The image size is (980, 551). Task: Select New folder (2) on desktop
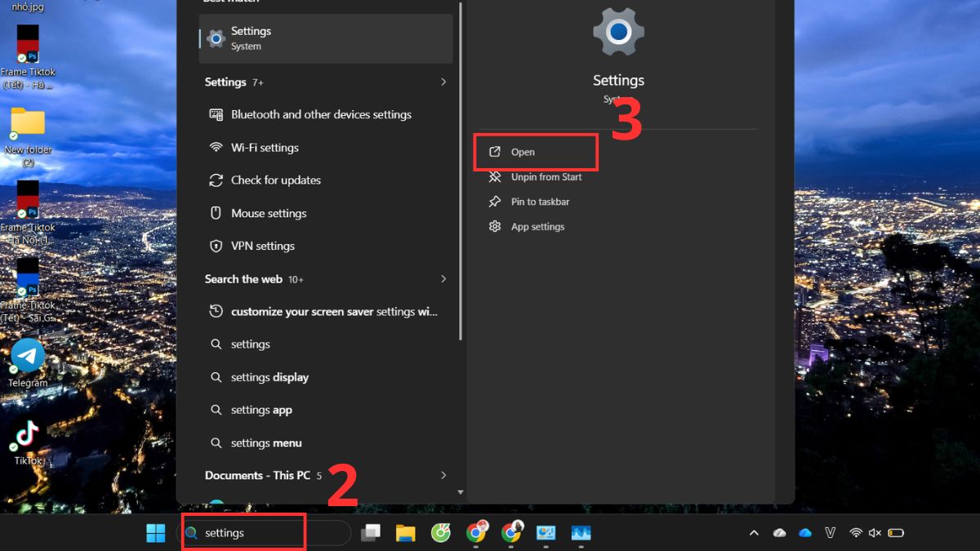28,137
